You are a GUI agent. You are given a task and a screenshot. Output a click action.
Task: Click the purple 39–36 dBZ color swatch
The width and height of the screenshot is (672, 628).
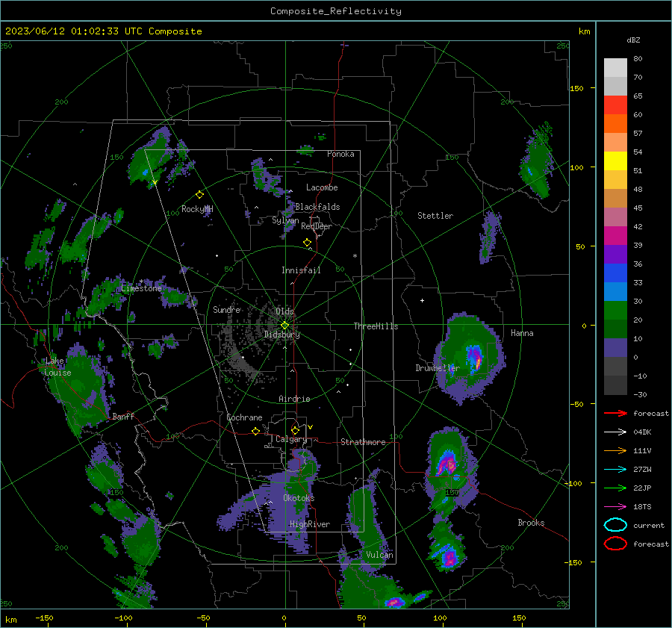click(x=615, y=255)
